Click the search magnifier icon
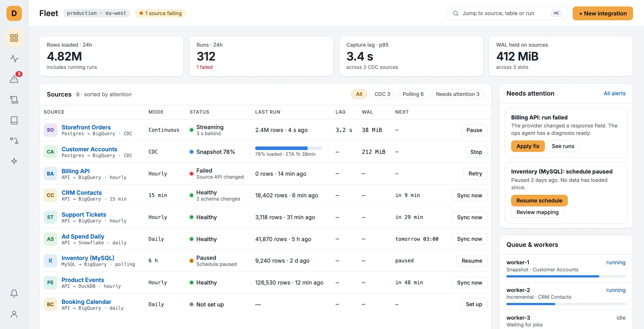This screenshot has height=329, width=644. [455, 13]
